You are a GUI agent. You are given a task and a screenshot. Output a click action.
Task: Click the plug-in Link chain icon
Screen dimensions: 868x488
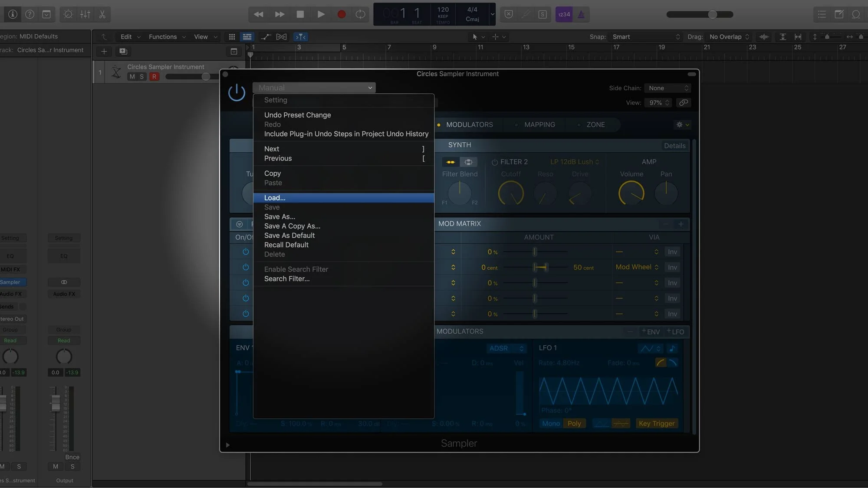pyautogui.click(x=684, y=103)
